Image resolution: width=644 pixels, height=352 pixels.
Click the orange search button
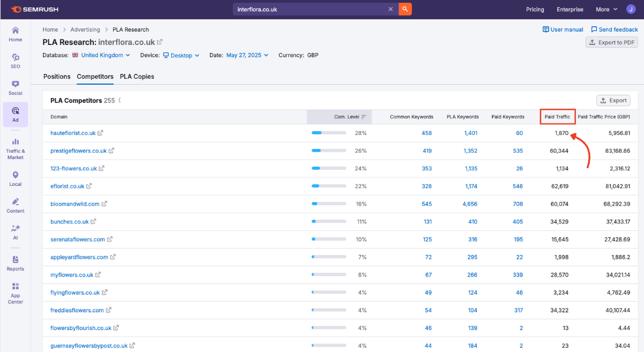pos(405,9)
